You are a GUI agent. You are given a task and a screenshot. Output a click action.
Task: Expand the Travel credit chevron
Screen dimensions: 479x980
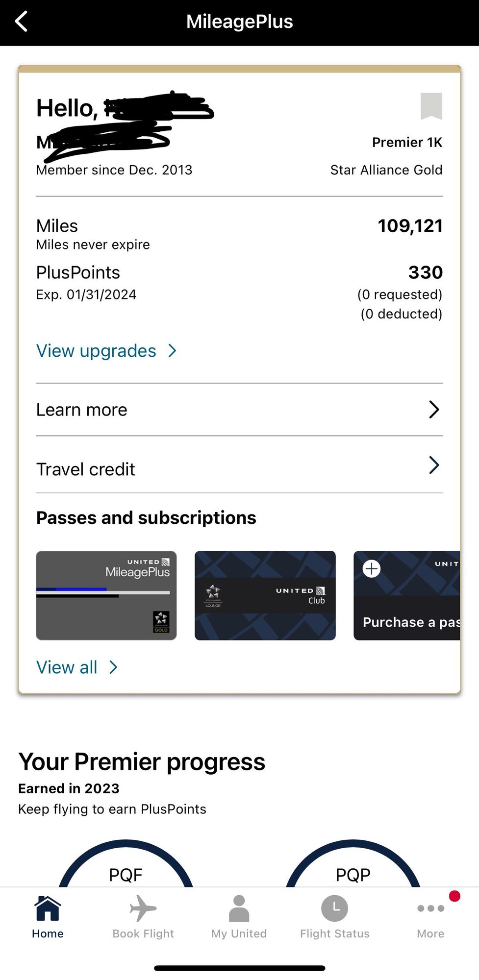click(434, 465)
